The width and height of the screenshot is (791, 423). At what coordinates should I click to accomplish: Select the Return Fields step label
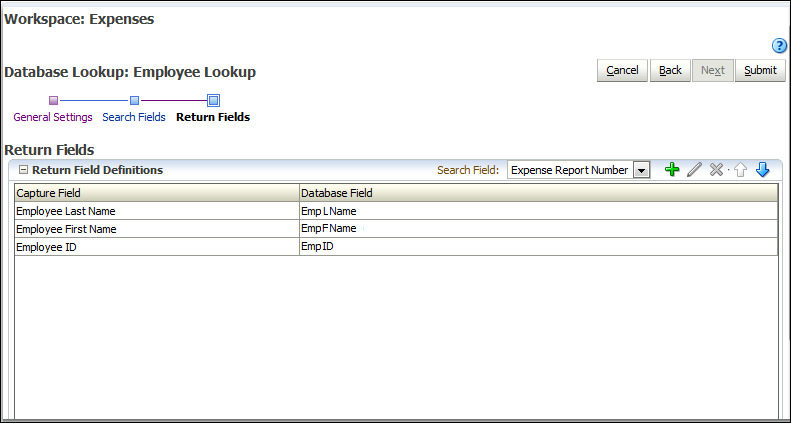(x=213, y=117)
